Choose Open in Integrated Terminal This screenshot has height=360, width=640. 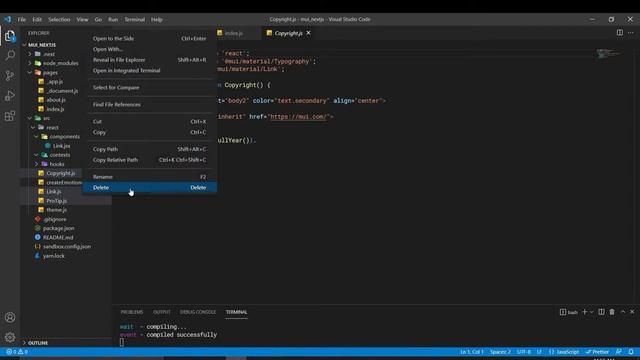[x=149, y=70]
